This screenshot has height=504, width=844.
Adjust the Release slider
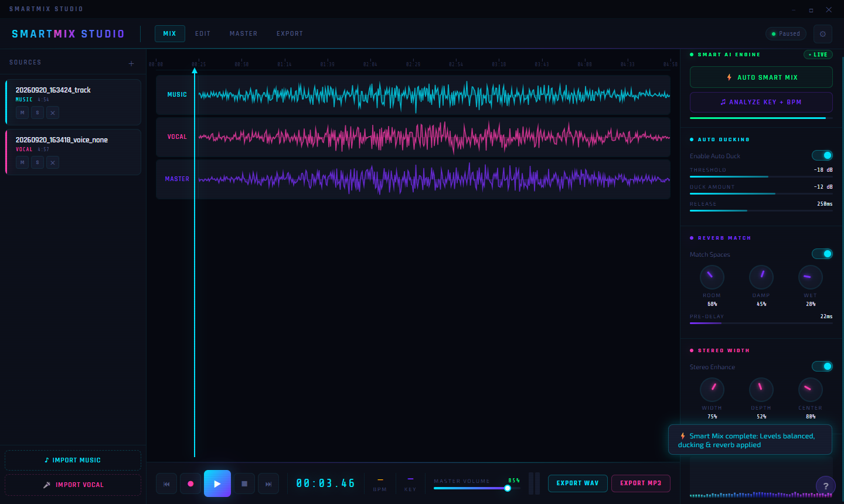(x=761, y=210)
